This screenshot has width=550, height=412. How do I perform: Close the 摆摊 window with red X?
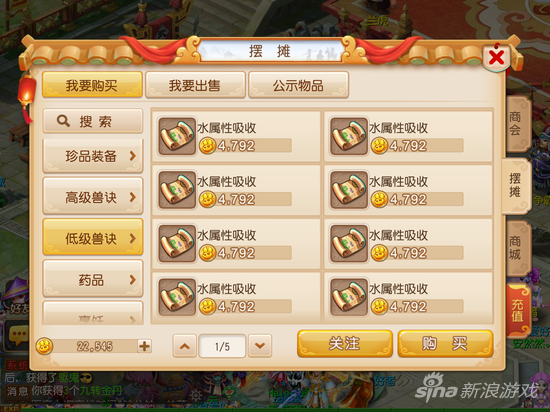click(496, 58)
